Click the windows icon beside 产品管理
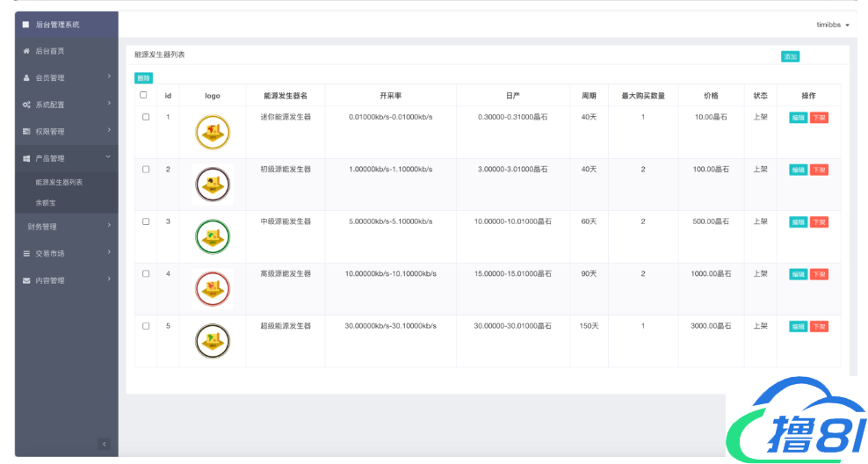The width and height of the screenshot is (868, 464). point(26,159)
